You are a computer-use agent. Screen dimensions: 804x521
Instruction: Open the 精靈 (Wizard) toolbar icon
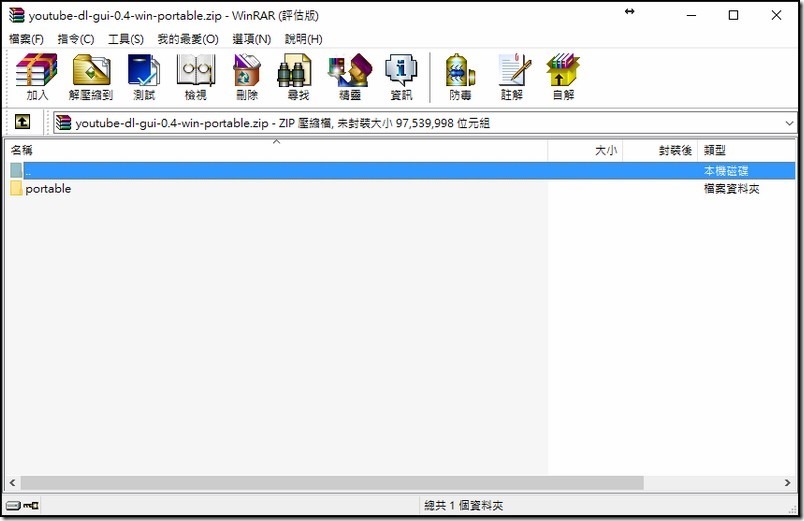coord(350,70)
